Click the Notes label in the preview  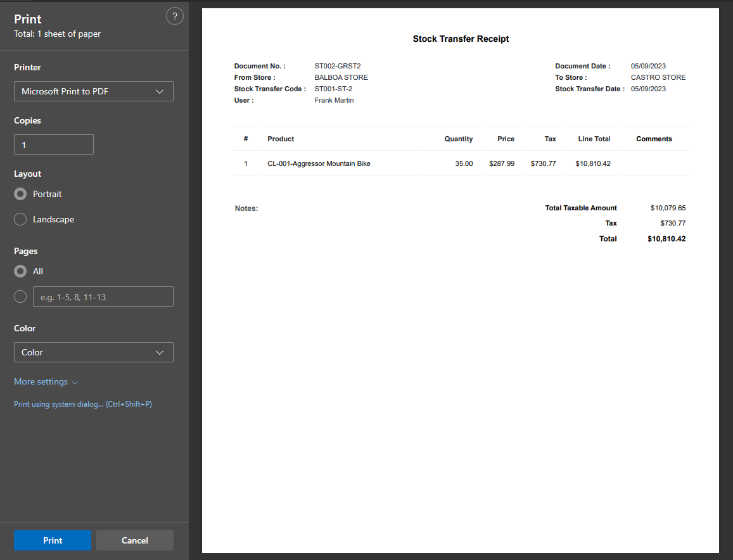pyautogui.click(x=246, y=208)
